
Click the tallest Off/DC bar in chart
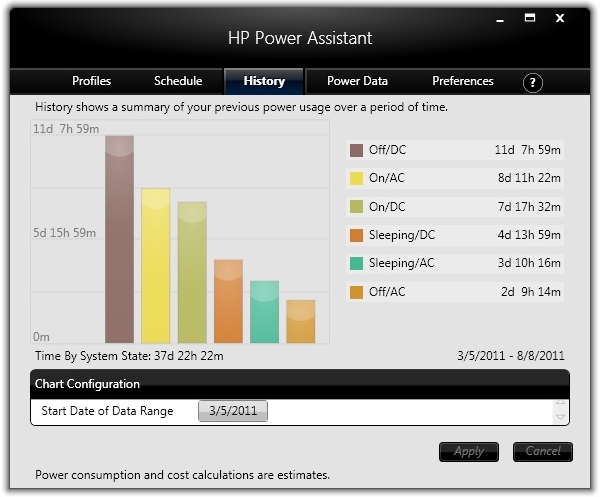click(119, 240)
